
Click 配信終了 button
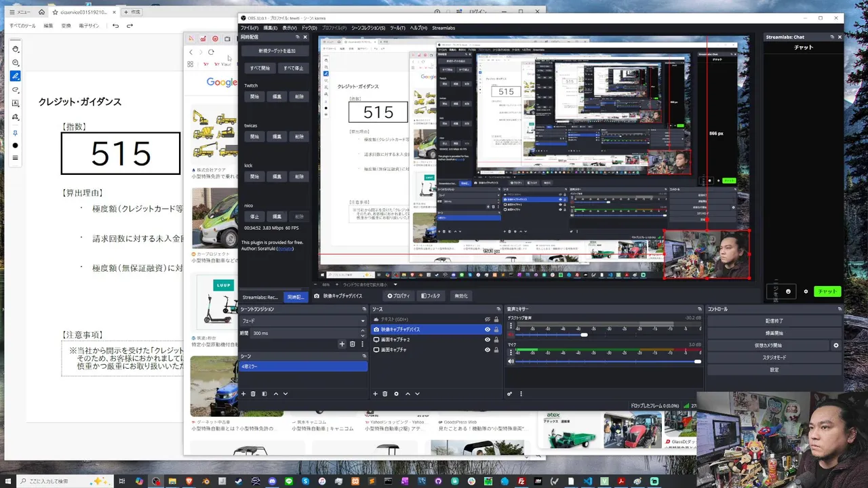tap(774, 321)
